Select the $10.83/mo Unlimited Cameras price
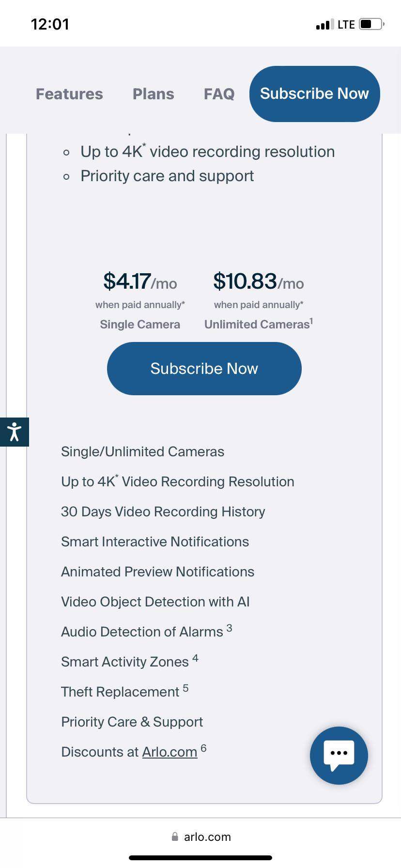This screenshot has height=868, width=401. (258, 281)
